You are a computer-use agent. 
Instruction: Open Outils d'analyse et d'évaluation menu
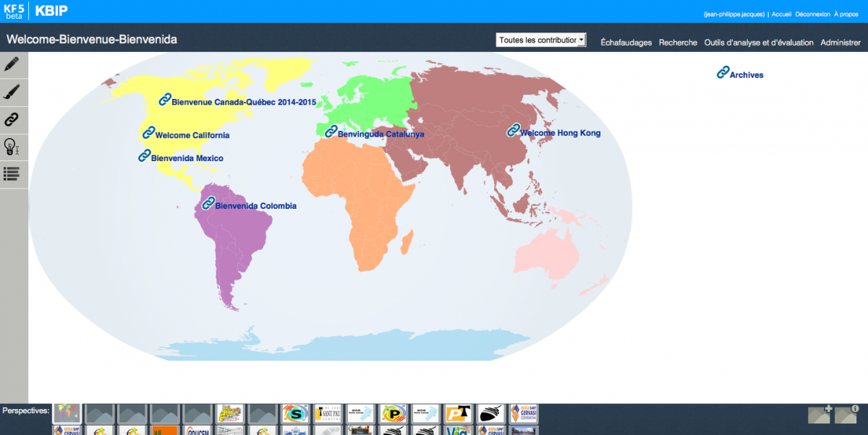tap(759, 43)
